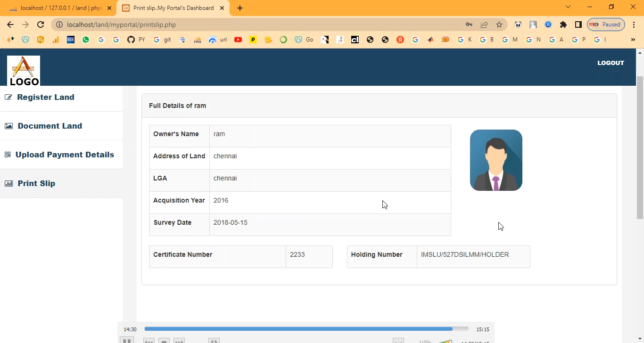Open the Register Land sidebar item
The image size is (644, 343).
(x=45, y=98)
